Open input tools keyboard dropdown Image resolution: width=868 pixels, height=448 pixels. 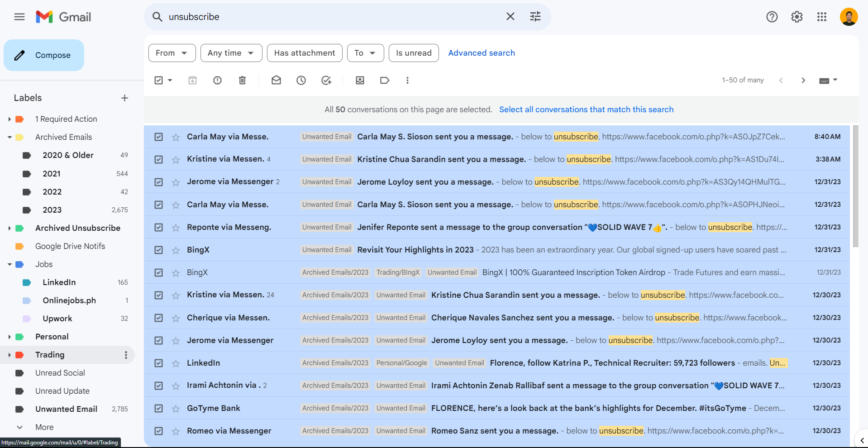[x=828, y=80]
